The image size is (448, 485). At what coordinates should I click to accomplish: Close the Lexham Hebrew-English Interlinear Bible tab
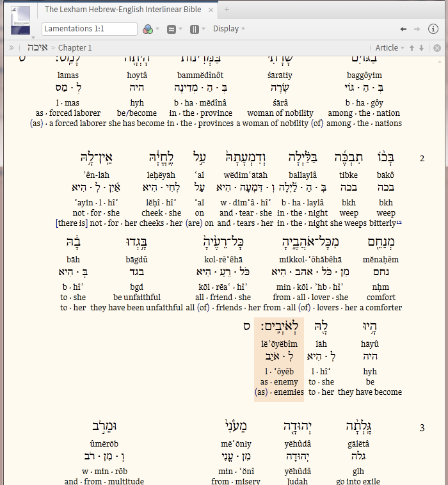pos(211,10)
